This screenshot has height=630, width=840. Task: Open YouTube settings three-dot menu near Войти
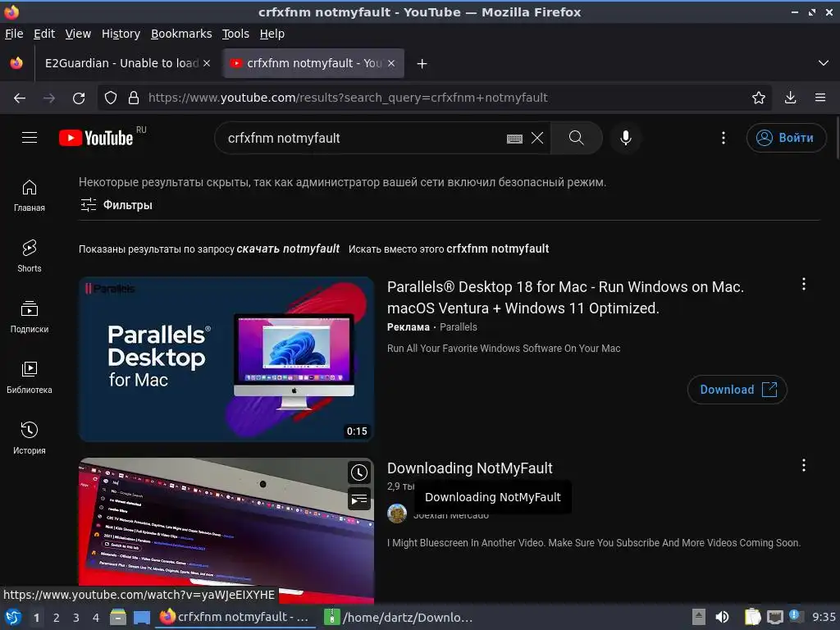point(724,138)
